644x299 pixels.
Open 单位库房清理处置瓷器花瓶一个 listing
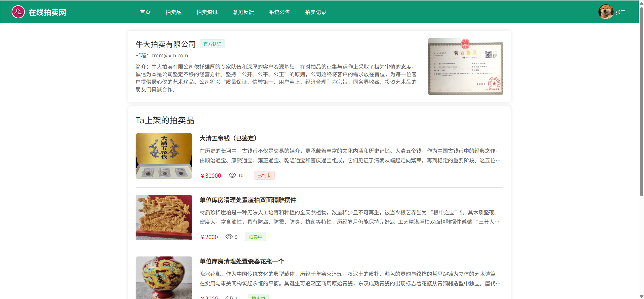click(242, 261)
